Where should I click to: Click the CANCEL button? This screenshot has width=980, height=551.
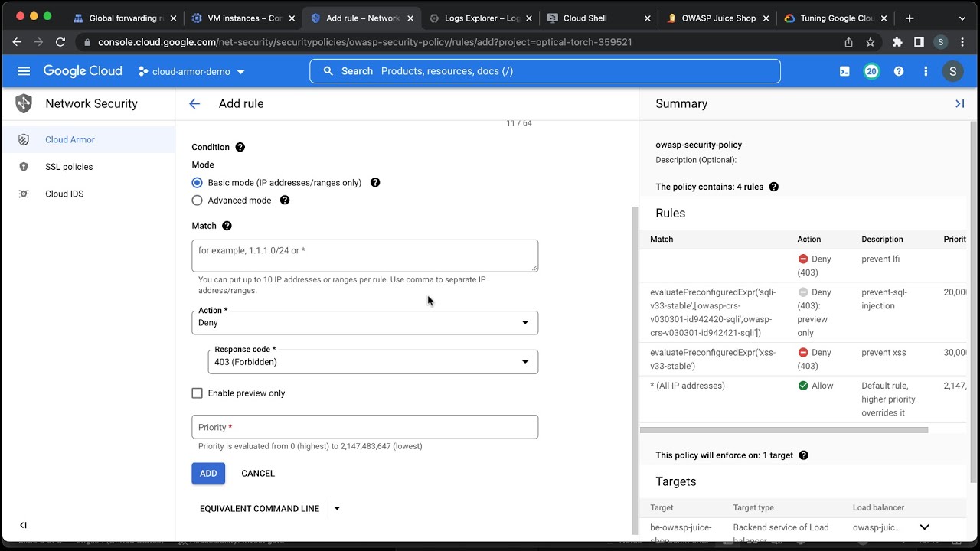(258, 474)
